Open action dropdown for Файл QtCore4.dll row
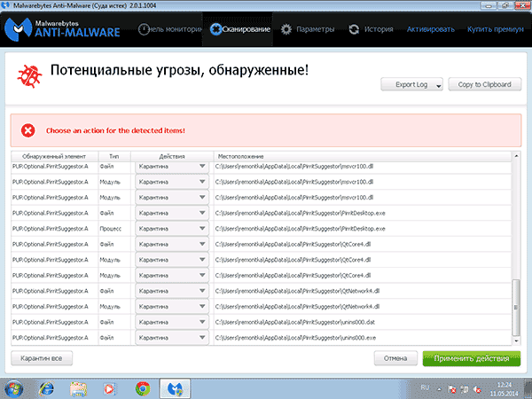Viewport: 532px width, 399px height. click(x=172, y=245)
